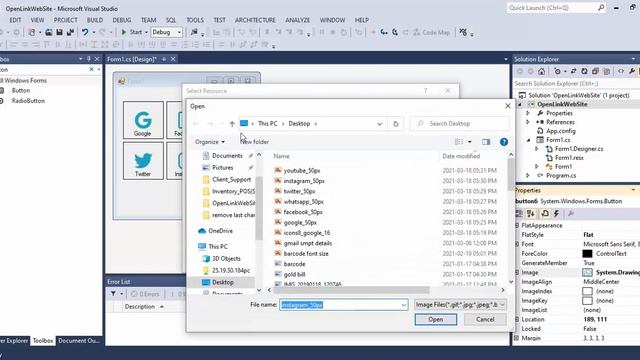Click the Cancel button in the dialog
640x360 pixels.
coord(485,320)
